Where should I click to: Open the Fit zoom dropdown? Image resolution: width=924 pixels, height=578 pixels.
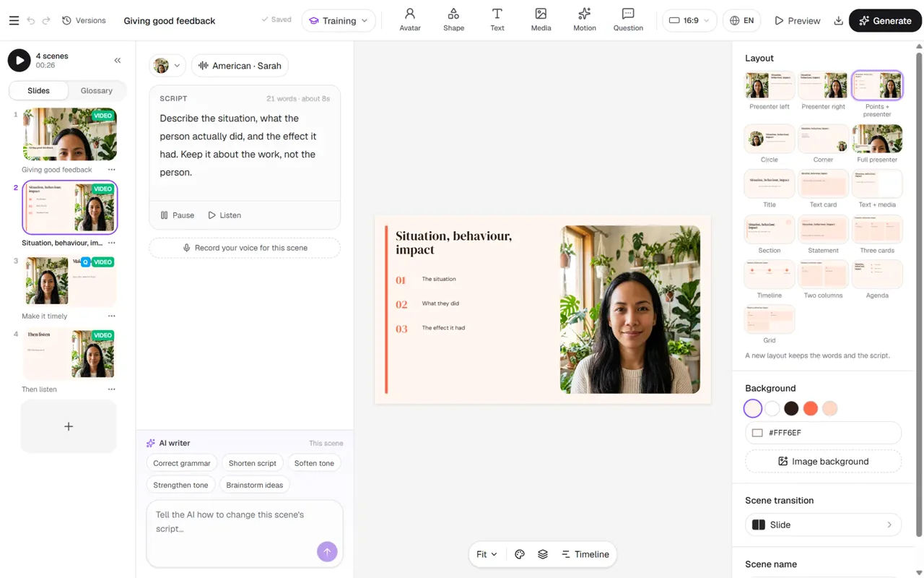487,554
